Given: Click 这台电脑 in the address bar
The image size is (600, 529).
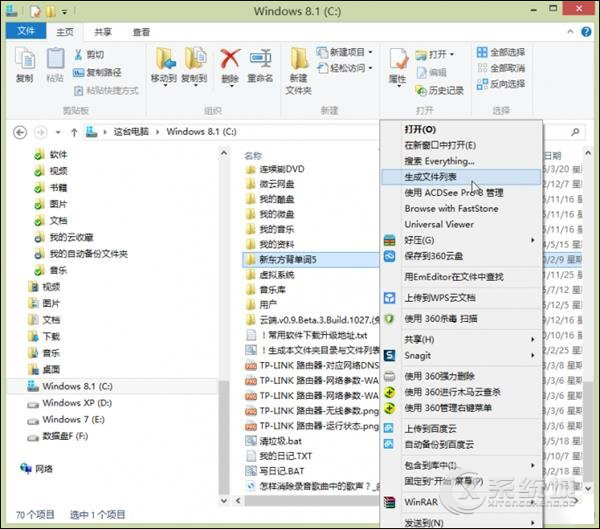Looking at the screenshot, I should tap(131, 132).
